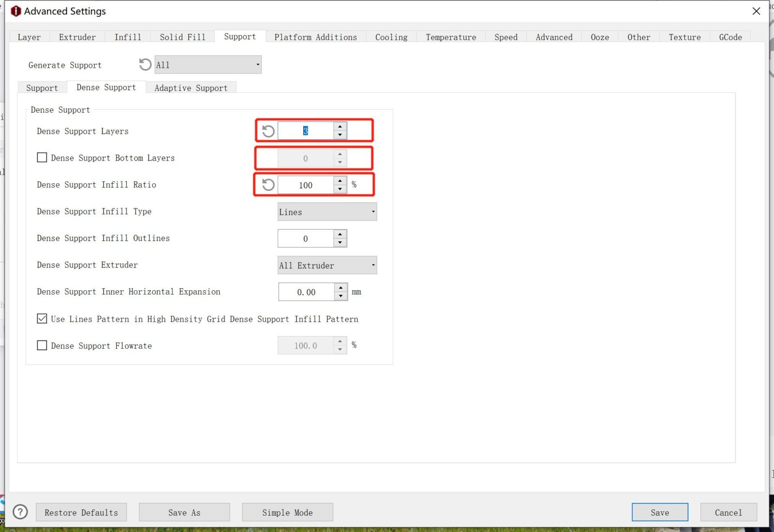Image resolution: width=774 pixels, height=532 pixels.
Task: Switch to Simple Mode
Action: [287, 512]
